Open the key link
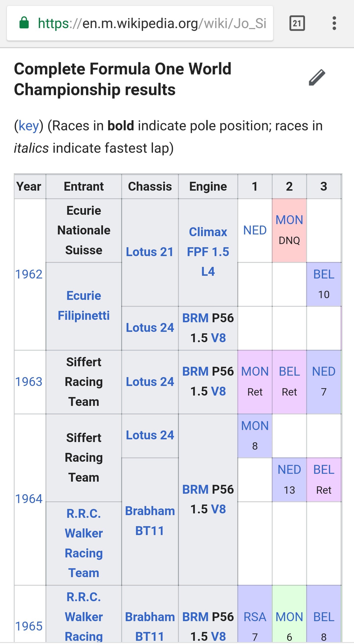The width and height of the screenshot is (354, 644). click(29, 125)
